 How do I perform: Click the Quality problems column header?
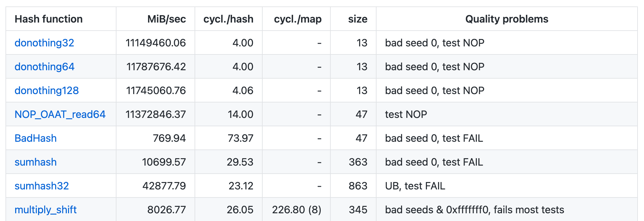[x=507, y=19]
